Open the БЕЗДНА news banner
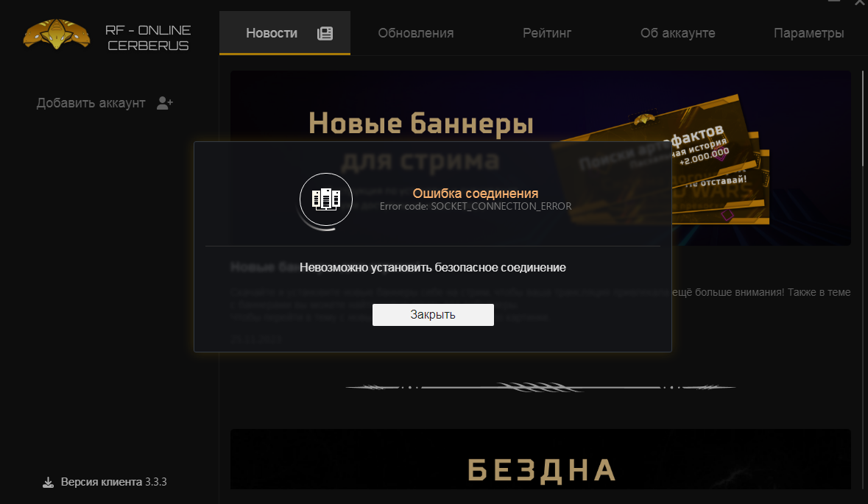This screenshot has height=504, width=868. click(540, 459)
